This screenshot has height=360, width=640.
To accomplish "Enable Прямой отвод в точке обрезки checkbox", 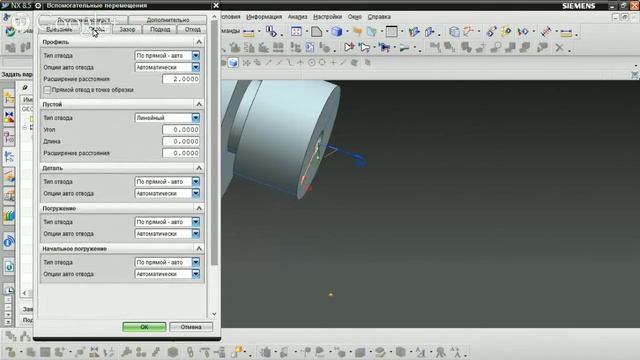I will pyautogui.click(x=47, y=90).
